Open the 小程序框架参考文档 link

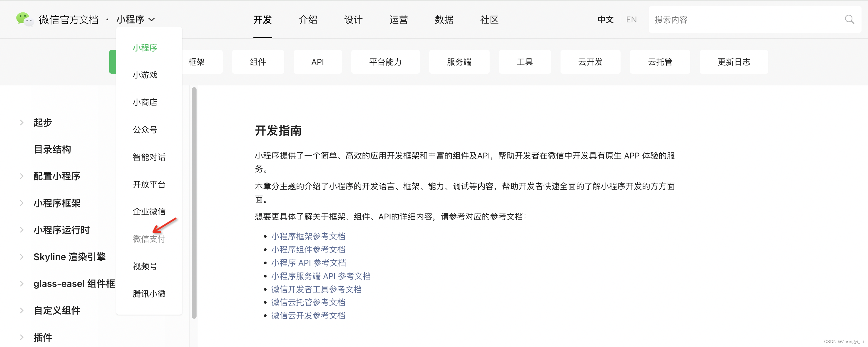coord(308,237)
